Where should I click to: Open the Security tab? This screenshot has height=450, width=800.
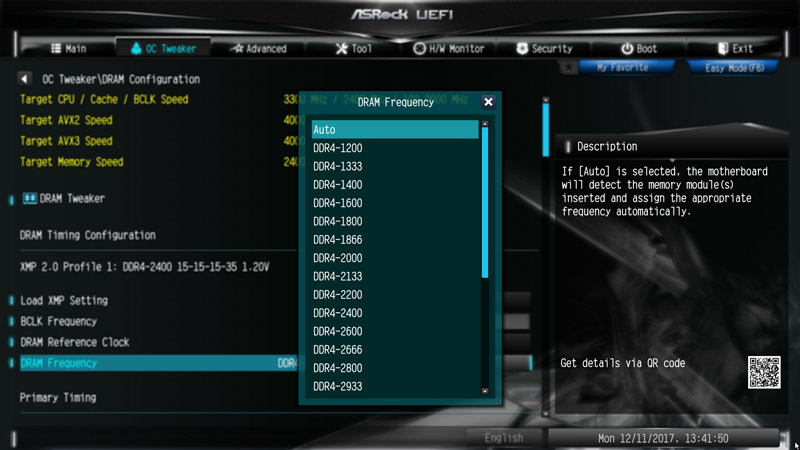coord(544,48)
